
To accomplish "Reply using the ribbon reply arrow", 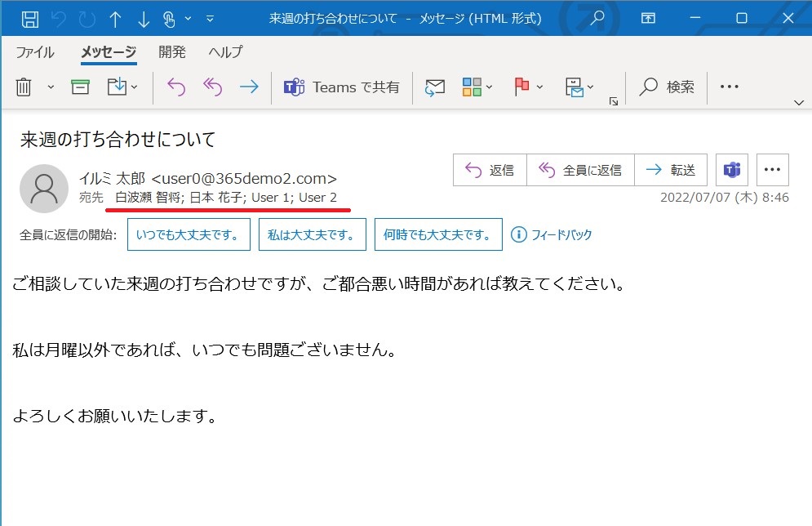I will 176,87.
